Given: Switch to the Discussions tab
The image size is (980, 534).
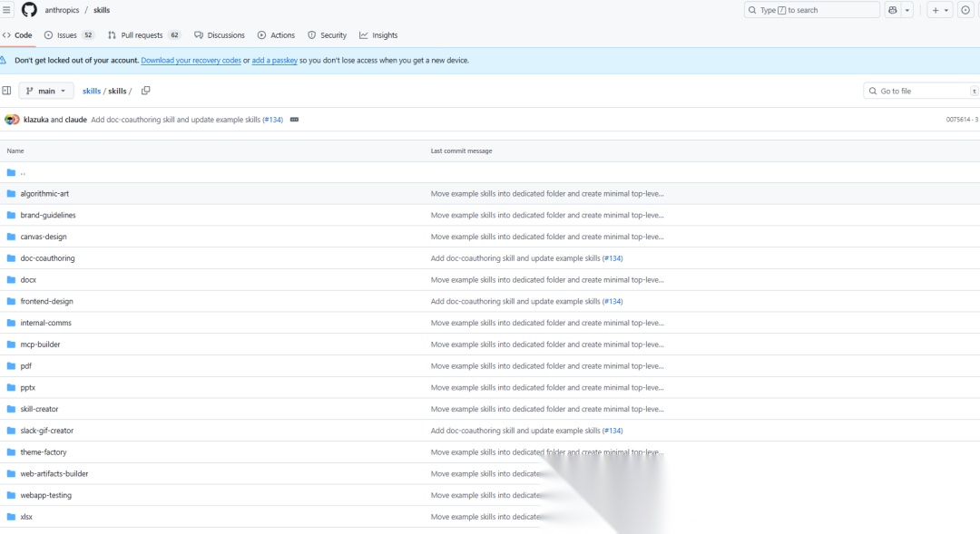Looking at the screenshot, I should [220, 35].
